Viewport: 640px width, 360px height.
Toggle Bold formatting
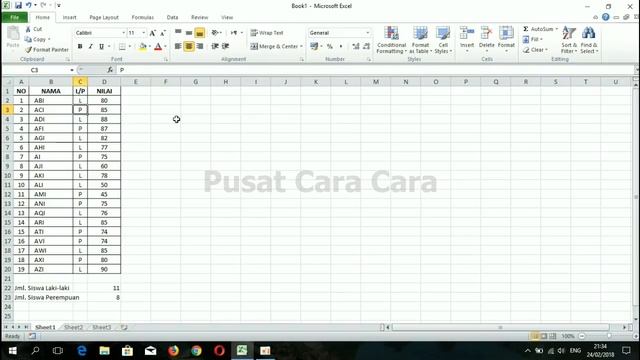pos(80,47)
